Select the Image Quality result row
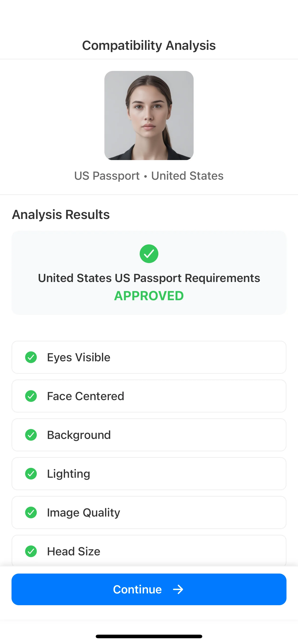Image resolution: width=298 pixels, height=644 pixels. click(x=149, y=512)
